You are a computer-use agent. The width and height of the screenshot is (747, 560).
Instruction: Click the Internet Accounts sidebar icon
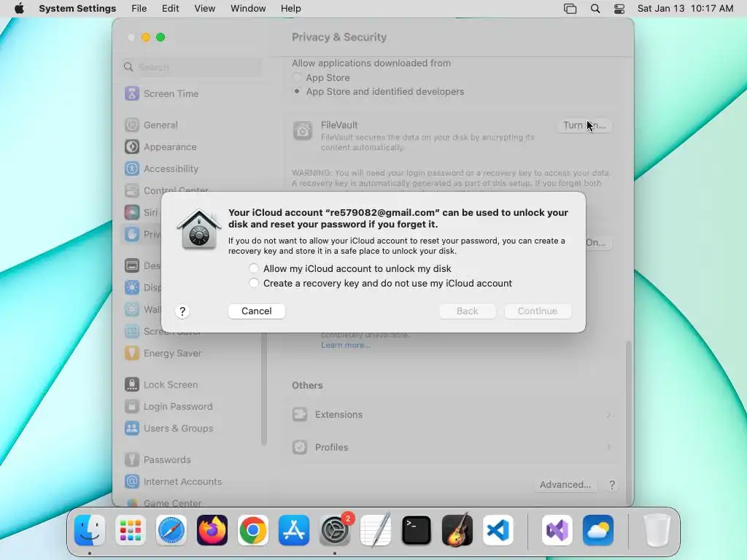(x=132, y=481)
